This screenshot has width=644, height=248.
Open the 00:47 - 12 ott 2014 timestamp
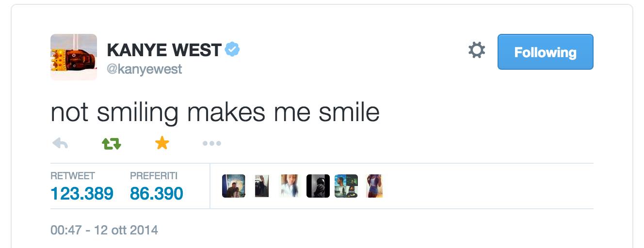pos(104,229)
